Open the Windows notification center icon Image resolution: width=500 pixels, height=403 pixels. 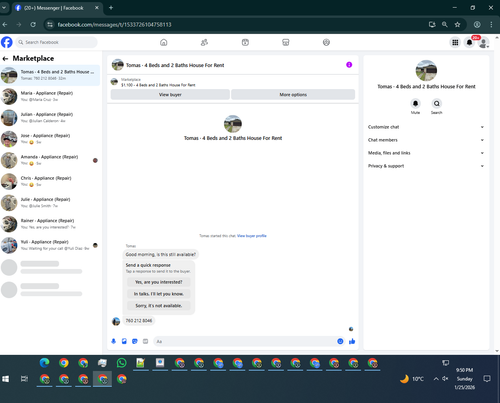pyautogui.click(x=487, y=379)
